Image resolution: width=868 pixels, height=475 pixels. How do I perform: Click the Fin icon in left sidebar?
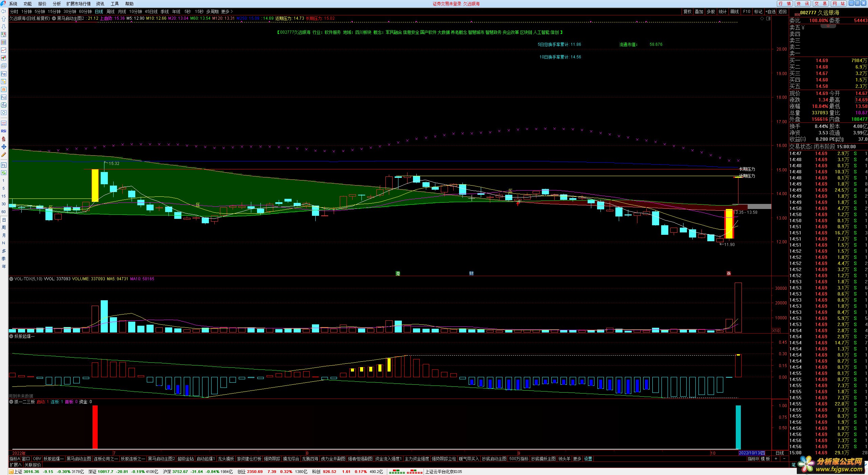[4, 97]
